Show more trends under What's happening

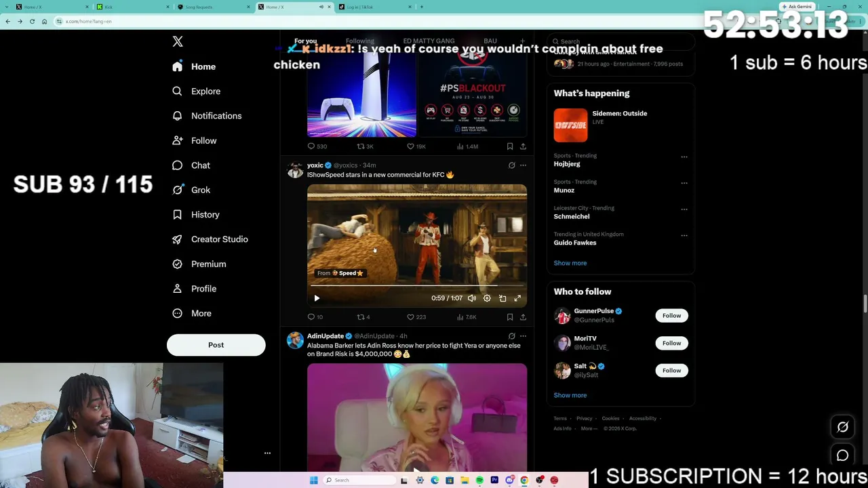pos(570,263)
